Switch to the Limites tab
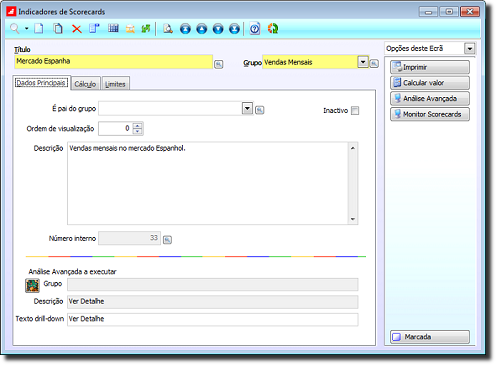The width and height of the screenshot is (496, 365). click(x=115, y=84)
